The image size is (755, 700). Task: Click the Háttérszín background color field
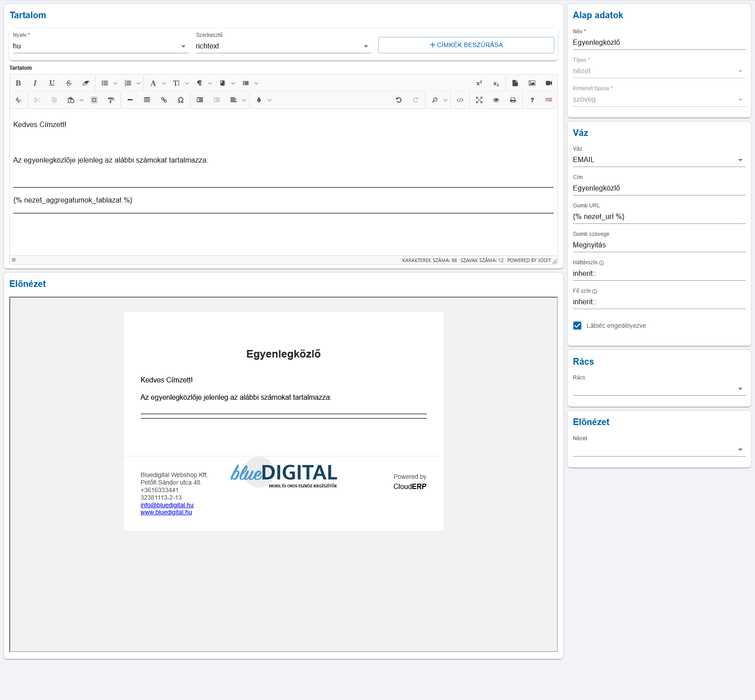pos(659,274)
